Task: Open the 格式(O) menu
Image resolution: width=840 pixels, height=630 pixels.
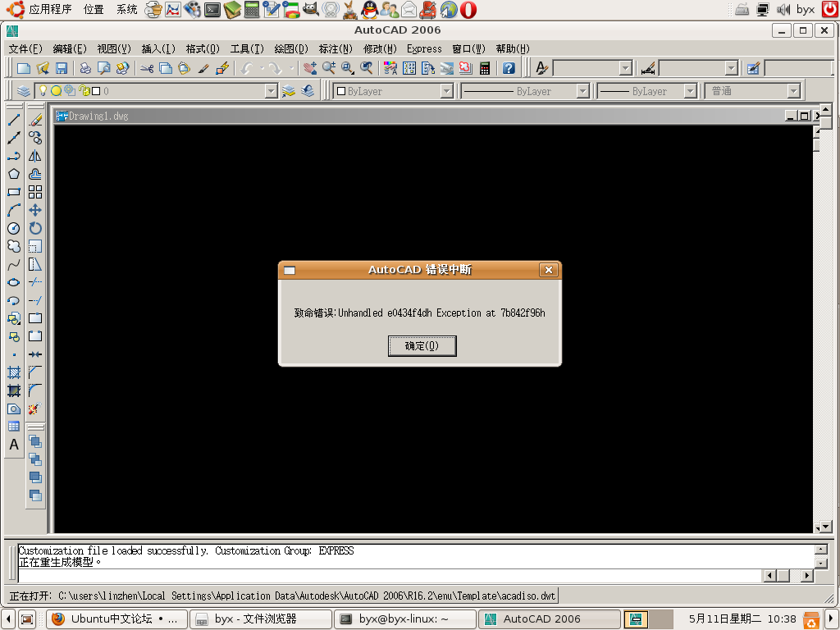Action: [x=203, y=48]
